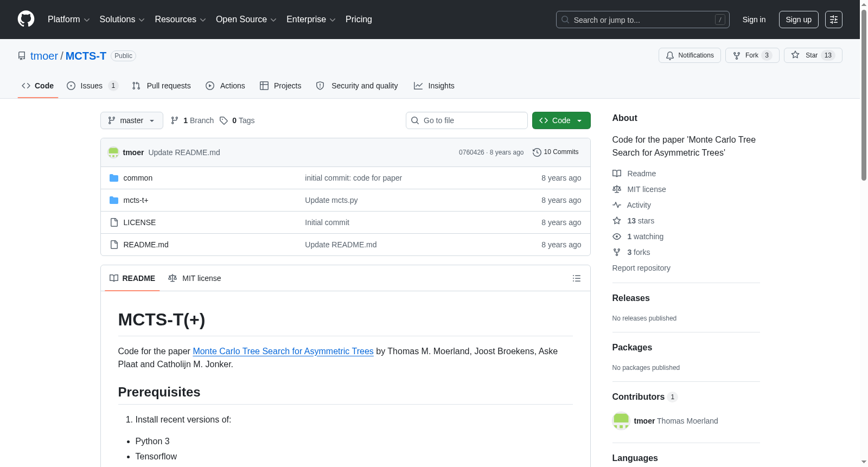This screenshot has width=868, height=467.
Task: Select the MIT license tab in the file viewer
Action: click(195, 278)
